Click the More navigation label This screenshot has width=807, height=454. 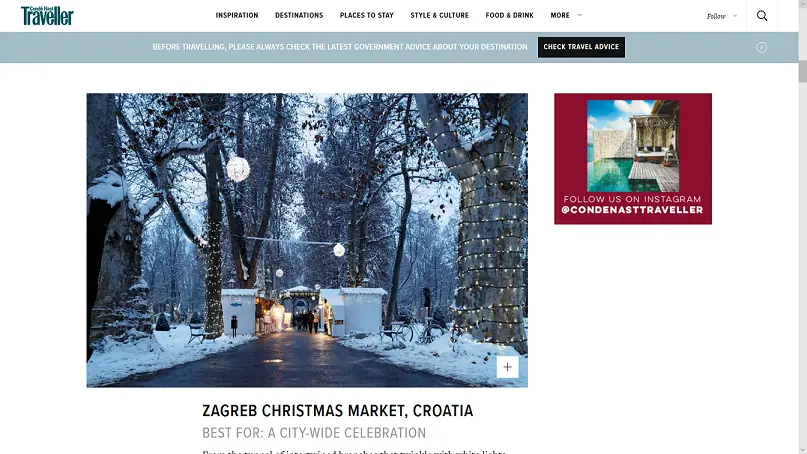tap(560, 15)
